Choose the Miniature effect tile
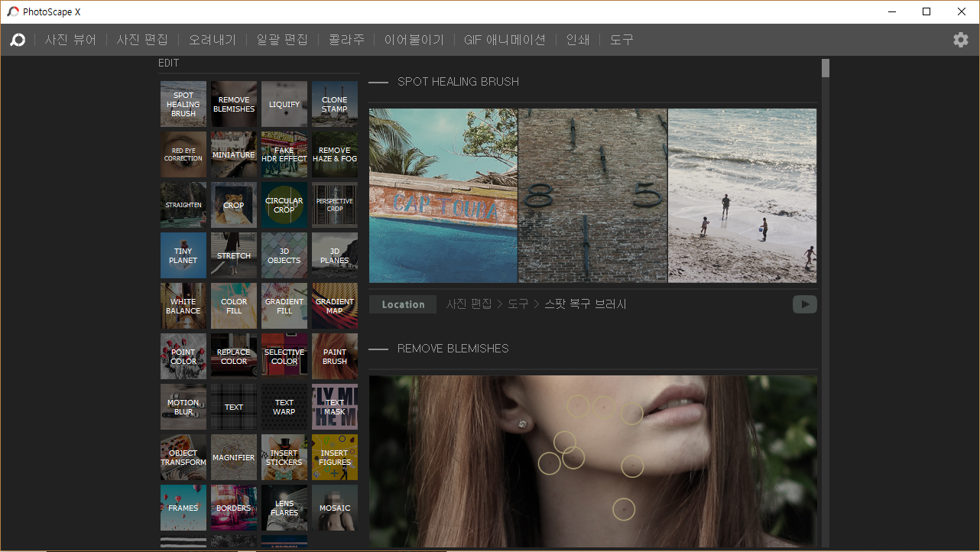Image resolution: width=980 pixels, height=552 pixels. pyautogui.click(x=234, y=154)
